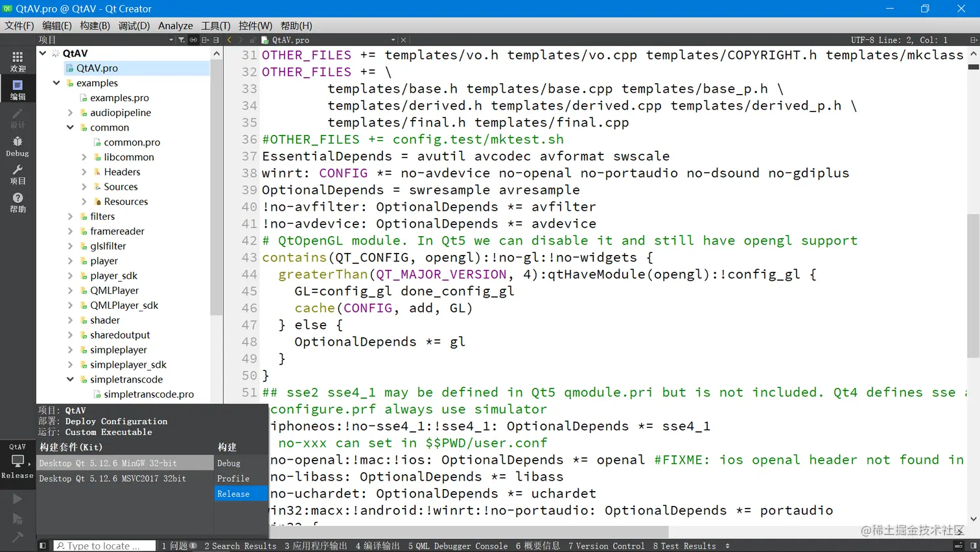Toggle right sidebar button in the status bar
This screenshot has height=552, width=980.
pos(973,546)
